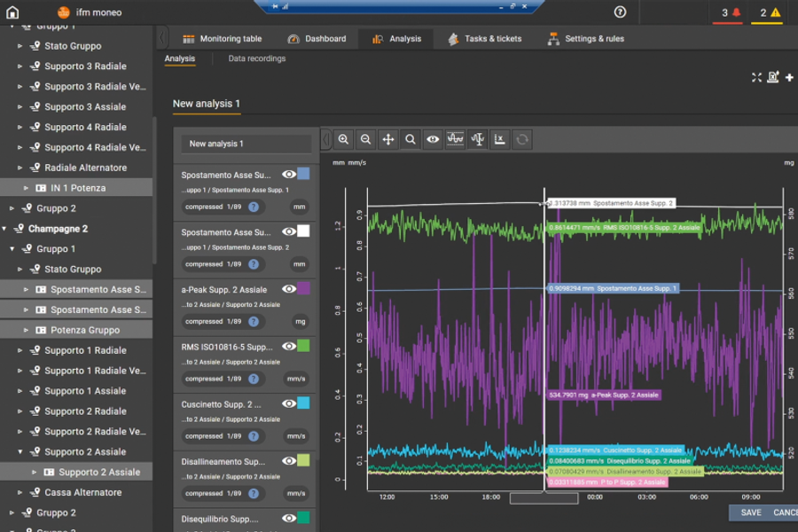
Task: Open the Settings & rules tab
Action: (586, 39)
